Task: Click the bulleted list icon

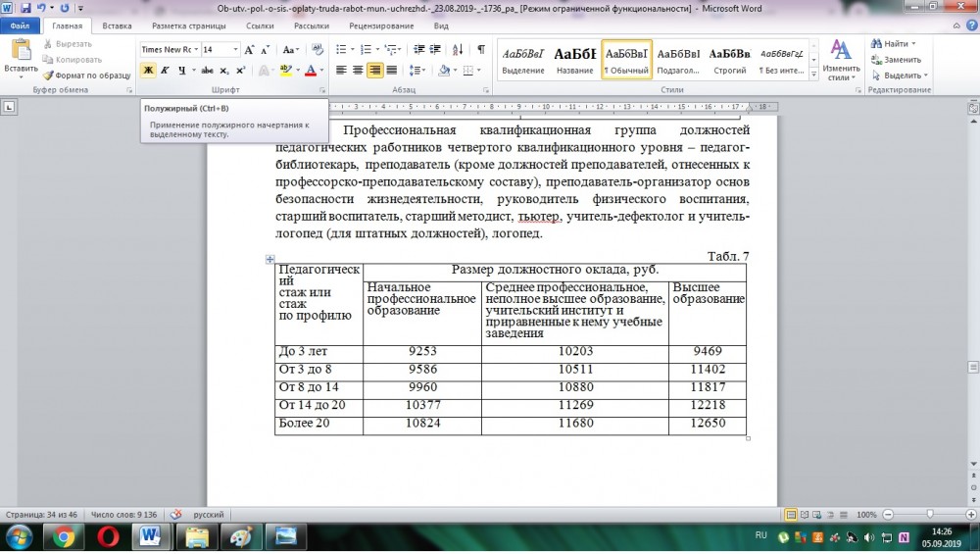Action: coord(342,49)
